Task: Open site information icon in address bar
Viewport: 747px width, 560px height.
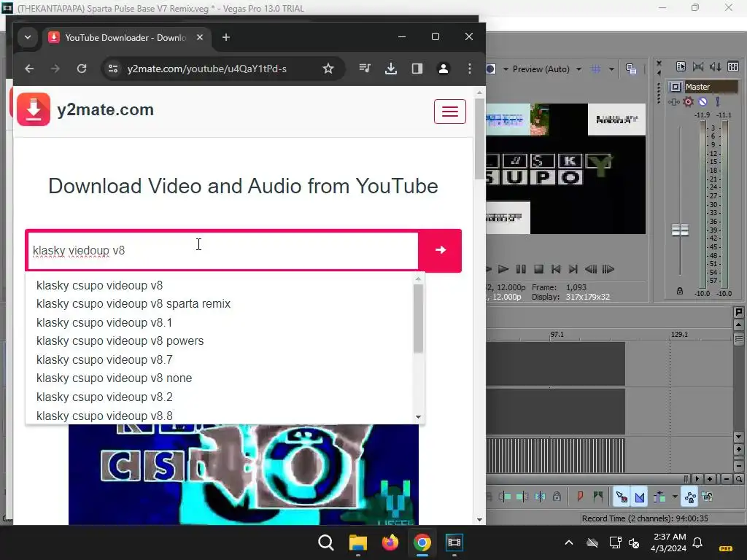Action: point(113,69)
